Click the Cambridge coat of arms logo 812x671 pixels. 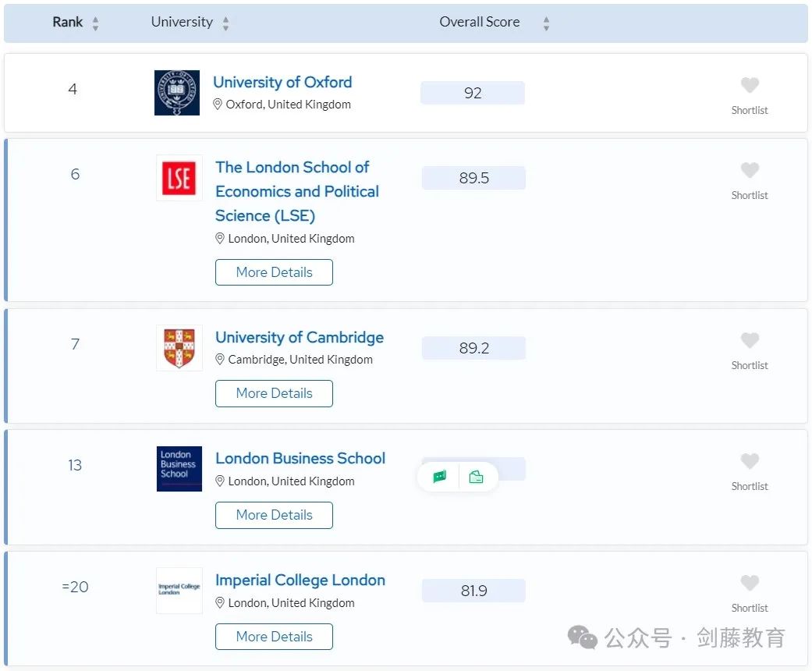coord(179,348)
